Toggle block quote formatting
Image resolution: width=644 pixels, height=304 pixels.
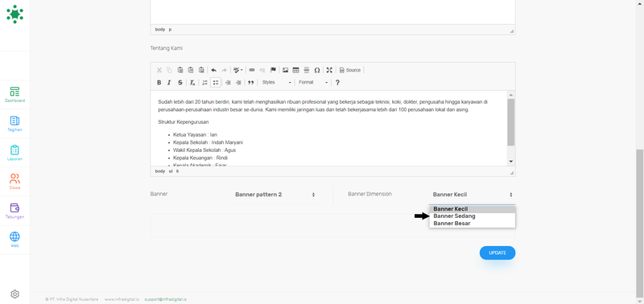pos(251,83)
